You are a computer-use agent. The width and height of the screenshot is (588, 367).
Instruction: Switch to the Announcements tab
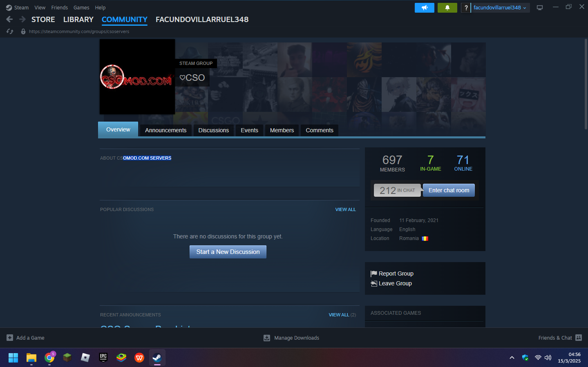click(x=165, y=130)
